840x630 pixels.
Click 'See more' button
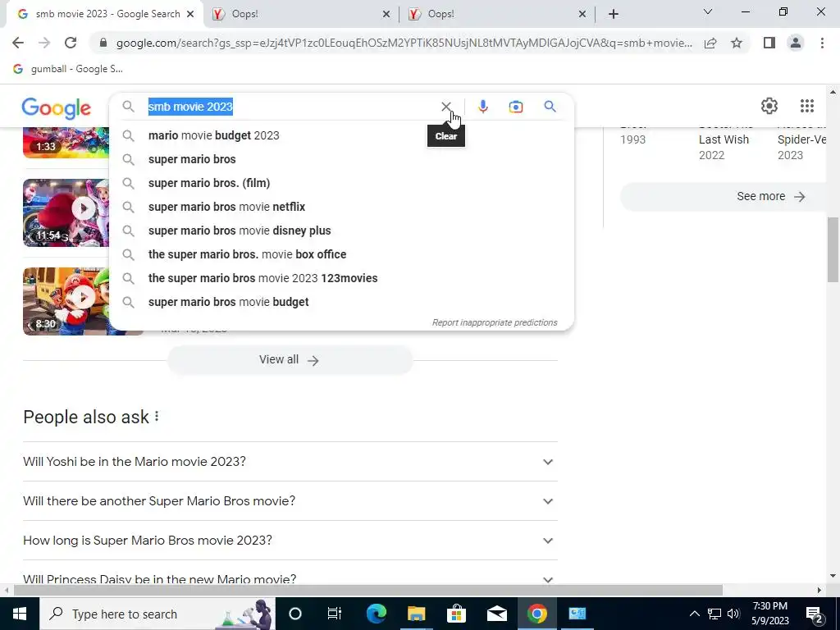(x=724, y=197)
